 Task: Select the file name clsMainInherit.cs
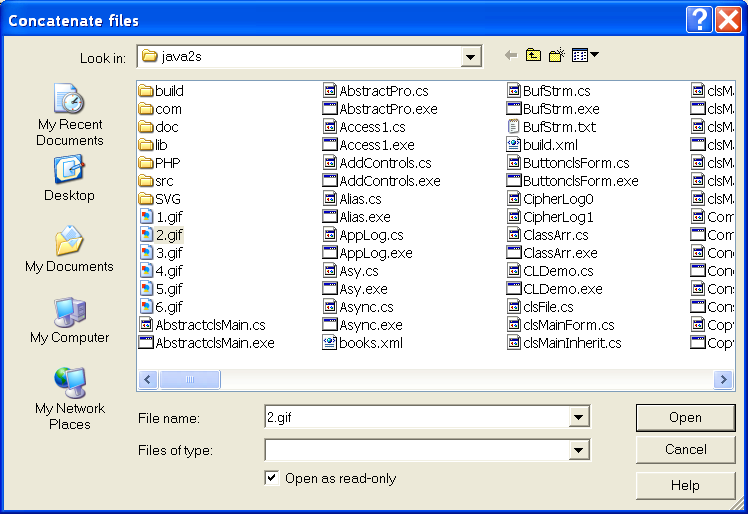coord(572,343)
